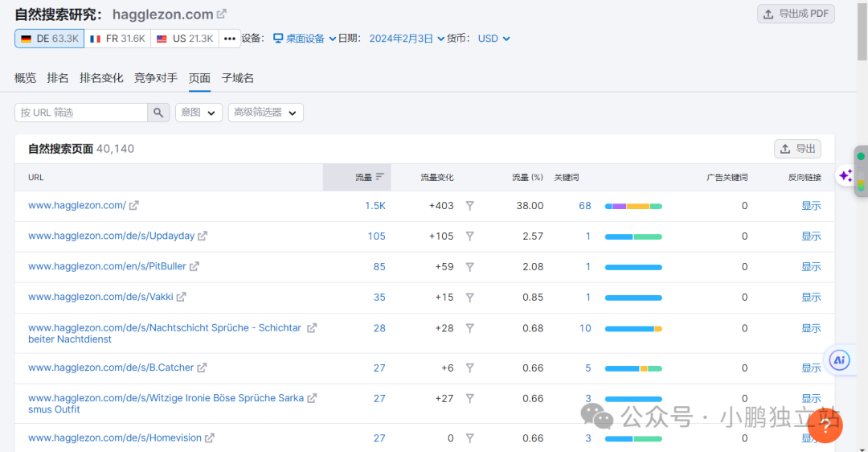Click the 68 keywords link in first row
Screen dimensions: 868x452
584,206
